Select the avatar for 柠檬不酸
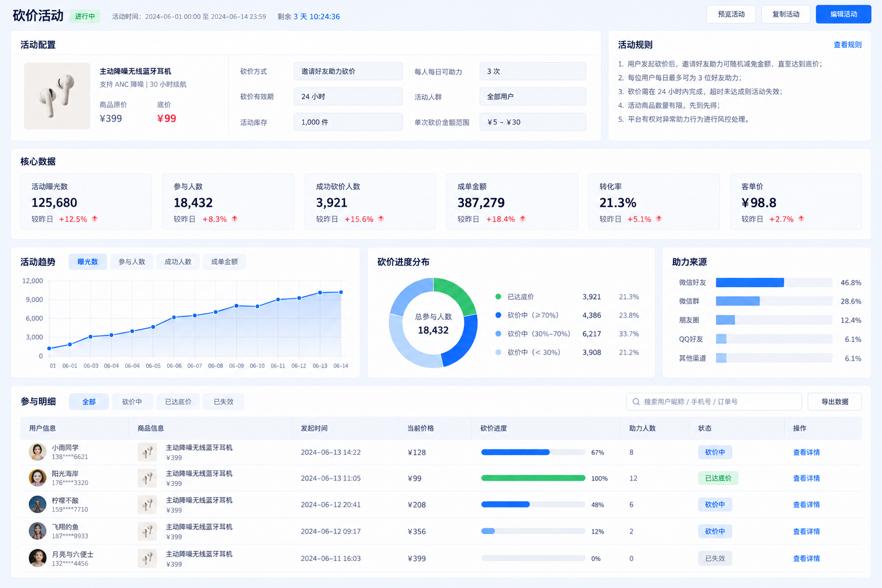The image size is (882, 588). click(x=38, y=504)
